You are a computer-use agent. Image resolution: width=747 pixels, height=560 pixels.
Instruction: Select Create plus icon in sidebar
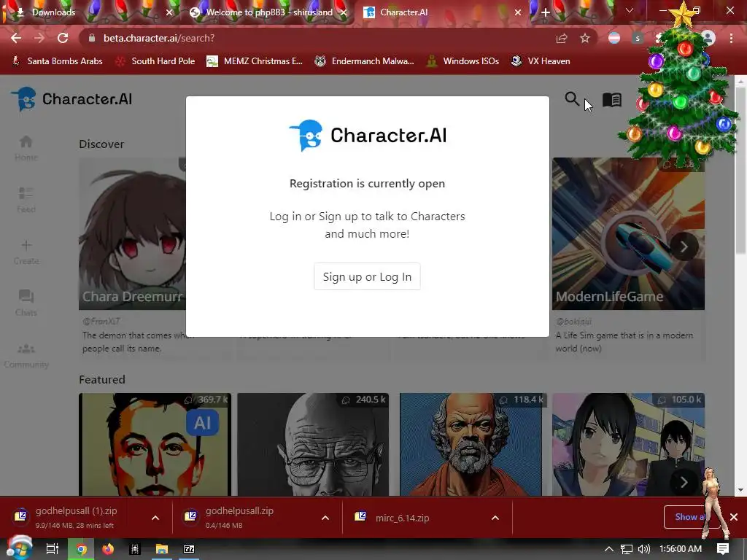click(x=26, y=252)
